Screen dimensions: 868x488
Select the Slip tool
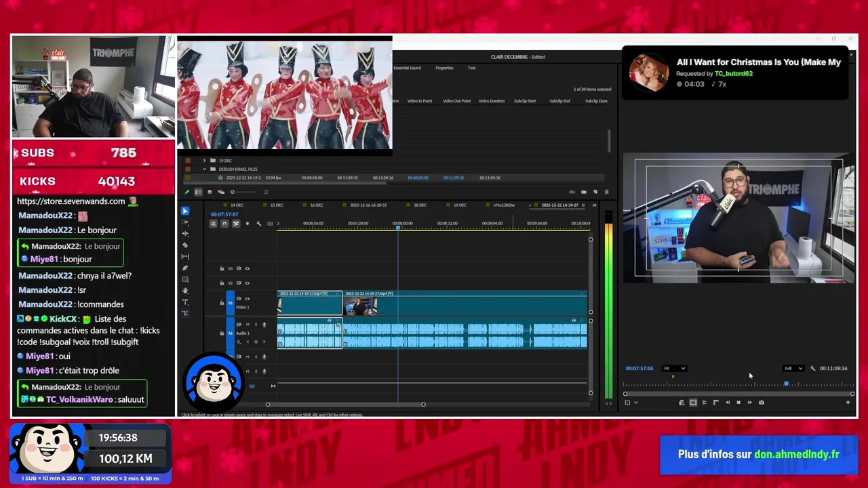click(184, 256)
